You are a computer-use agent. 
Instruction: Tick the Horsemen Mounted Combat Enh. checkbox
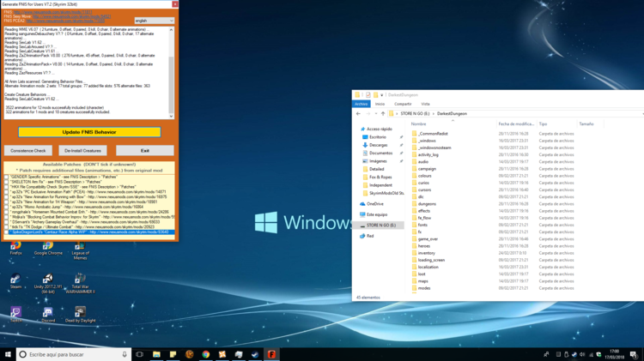point(6,212)
